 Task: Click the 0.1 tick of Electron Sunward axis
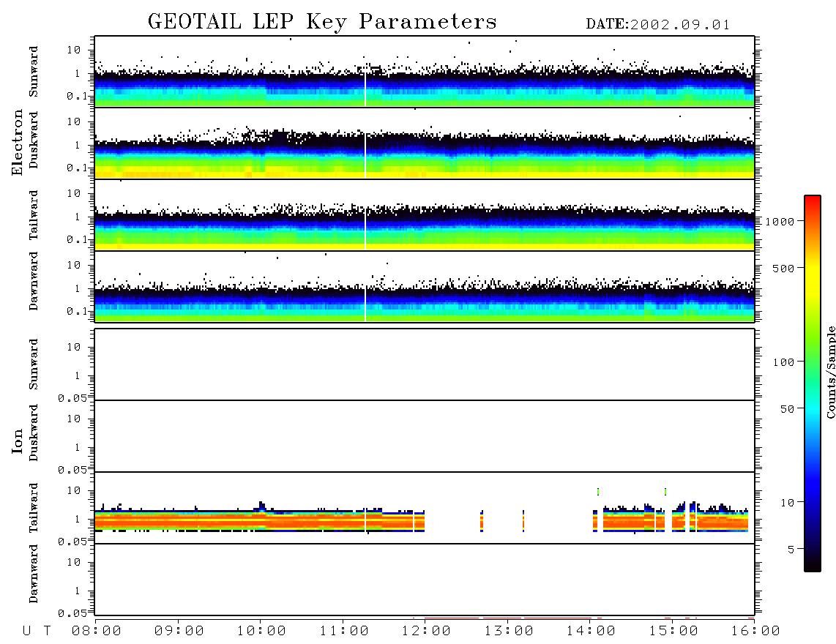click(76, 96)
